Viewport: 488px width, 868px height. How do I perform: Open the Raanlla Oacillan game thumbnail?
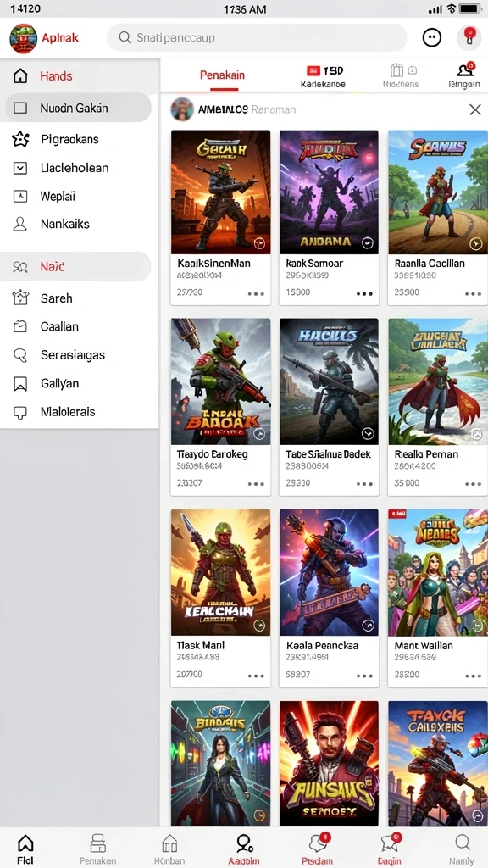tap(438, 192)
